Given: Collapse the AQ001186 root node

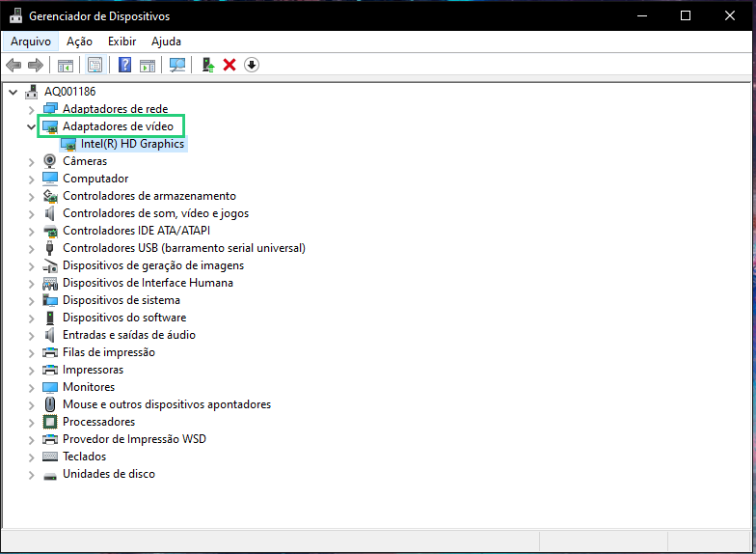Looking at the screenshot, I should (x=13, y=92).
